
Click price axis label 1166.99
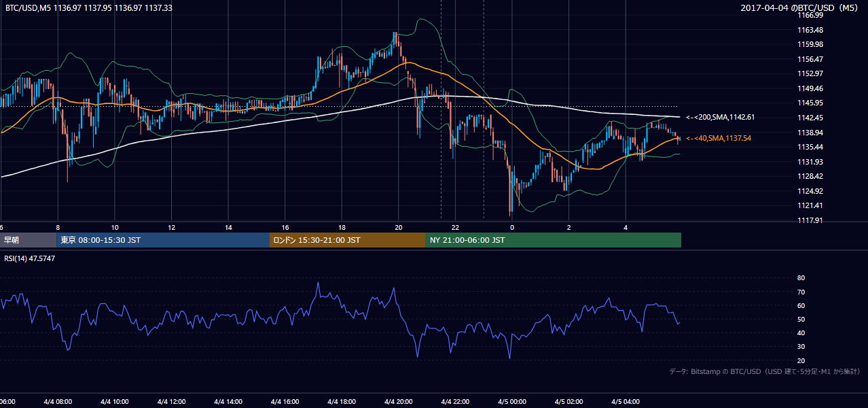coord(810,15)
